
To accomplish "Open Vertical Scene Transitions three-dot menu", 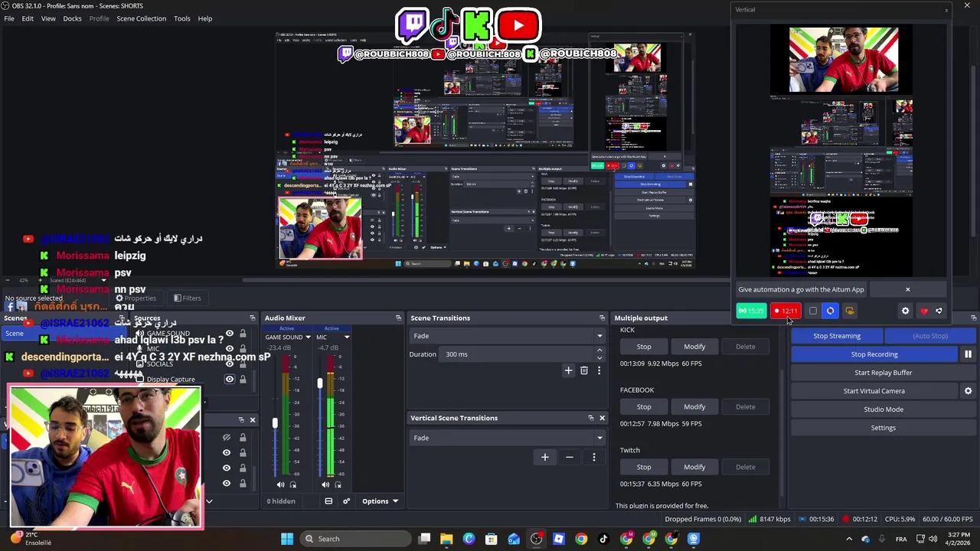I will [x=593, y=457].
